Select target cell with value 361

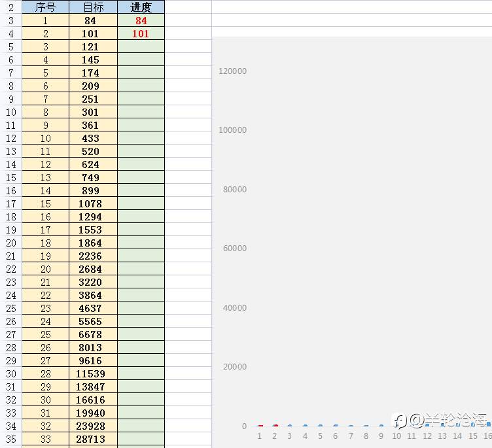pyautogui.click(x=93, y=125)
